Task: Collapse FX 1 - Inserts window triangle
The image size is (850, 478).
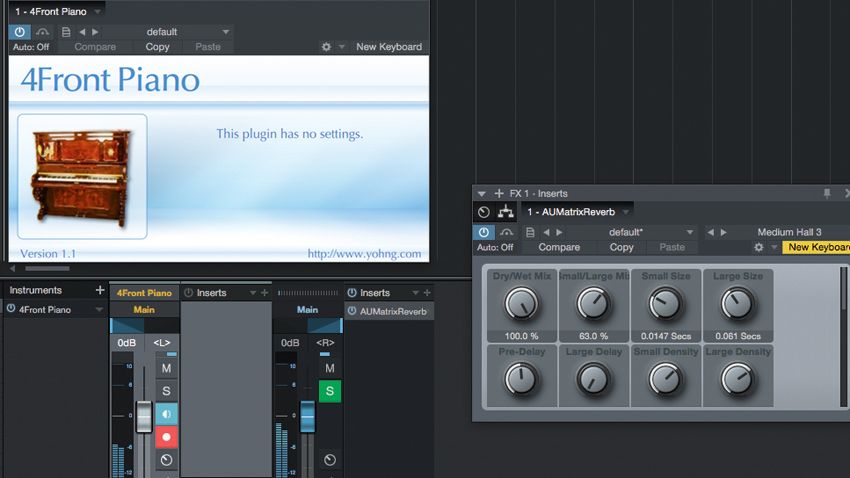Action: click(481, 193)
